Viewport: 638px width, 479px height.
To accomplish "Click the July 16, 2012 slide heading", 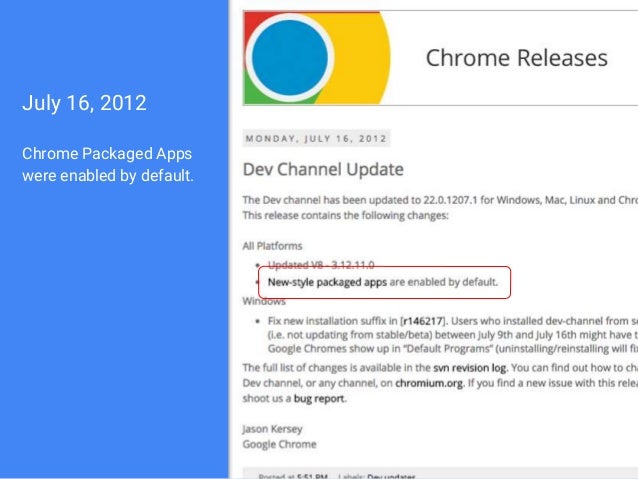I will (84, 103).
